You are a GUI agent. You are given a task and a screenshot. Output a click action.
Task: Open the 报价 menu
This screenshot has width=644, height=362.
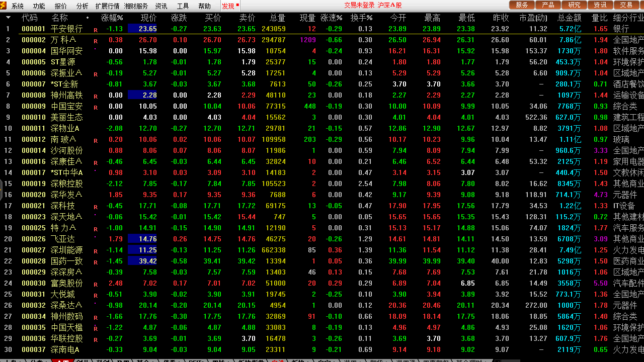point(60,6)
